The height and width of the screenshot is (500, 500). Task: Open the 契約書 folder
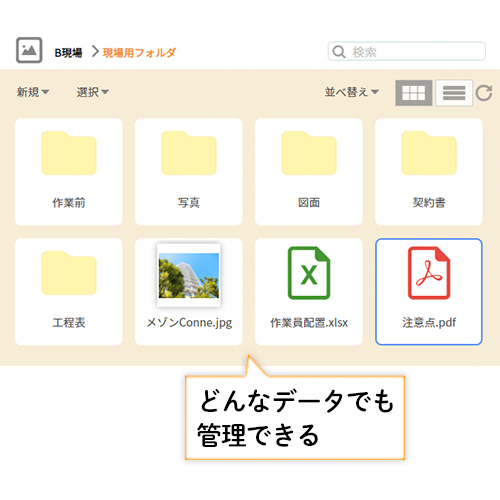coord(429,172)
